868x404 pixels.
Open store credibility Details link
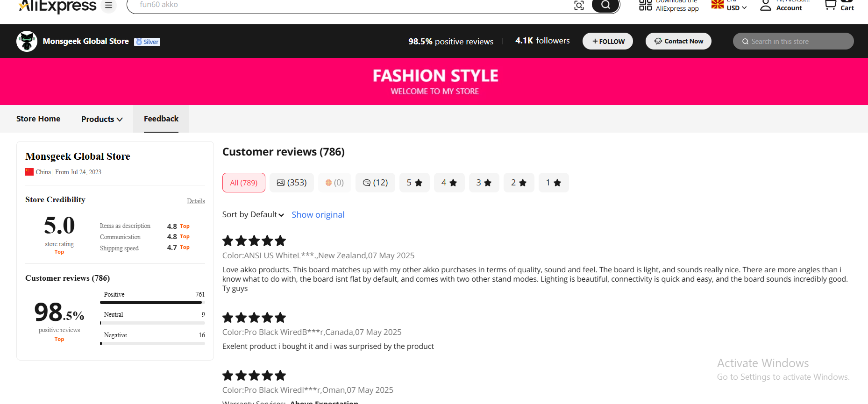tap(196, 201)
